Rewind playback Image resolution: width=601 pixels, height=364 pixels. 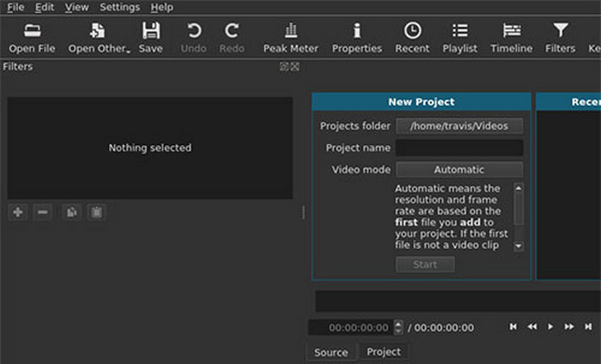pos(532,326)
